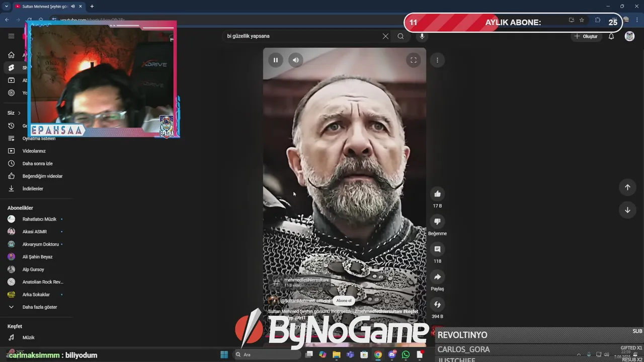Mute the tab via speaker icon
This screenshot has height=362, width=644.
(x=73, y=7)
